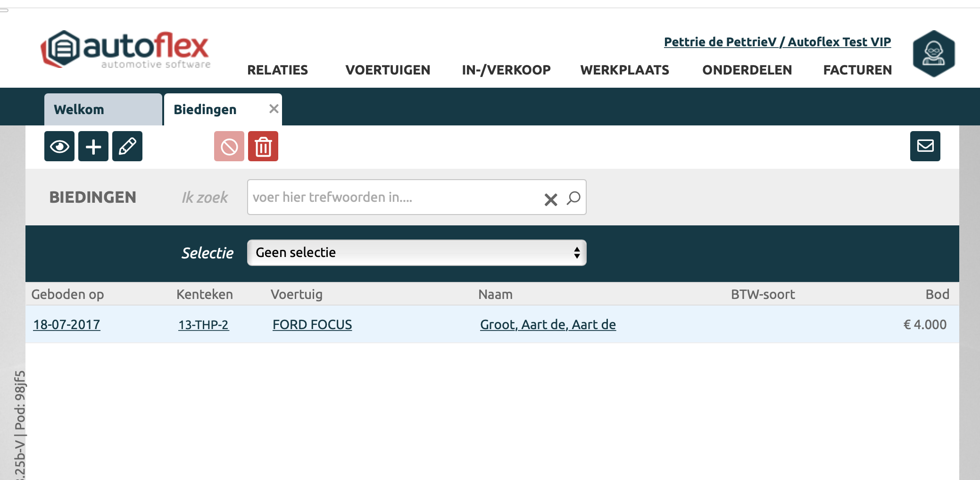Click the envelope mail icon

tap(925, 146)
